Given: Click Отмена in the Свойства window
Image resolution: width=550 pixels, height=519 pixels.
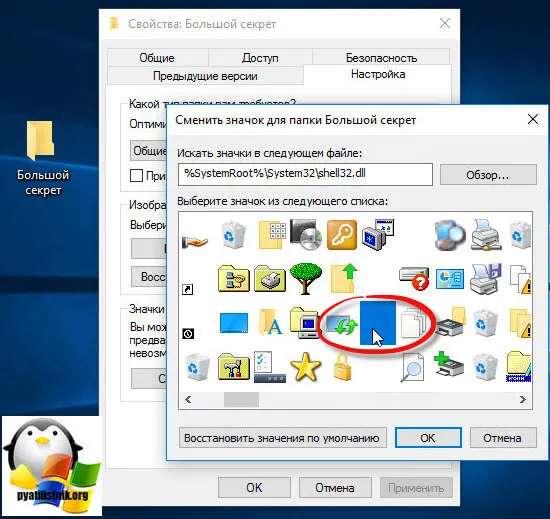Looking at the screenshot, I should tap(335, 487).
